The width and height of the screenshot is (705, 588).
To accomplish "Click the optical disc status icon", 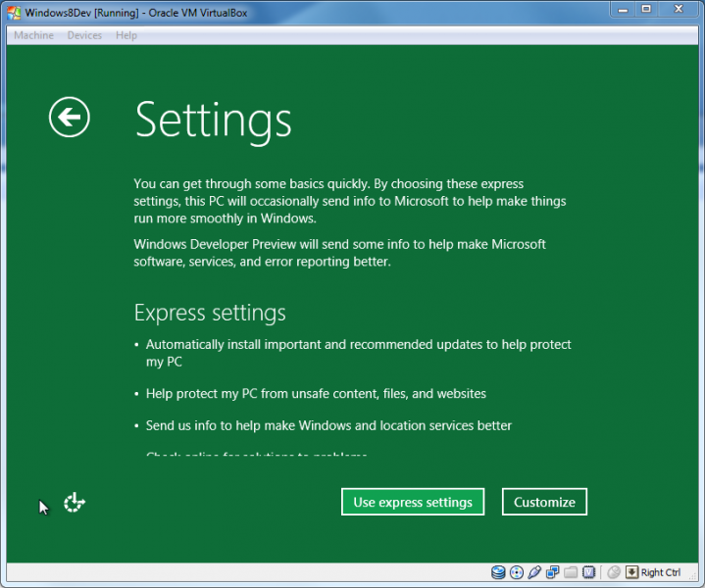I will tap(517, 572).
